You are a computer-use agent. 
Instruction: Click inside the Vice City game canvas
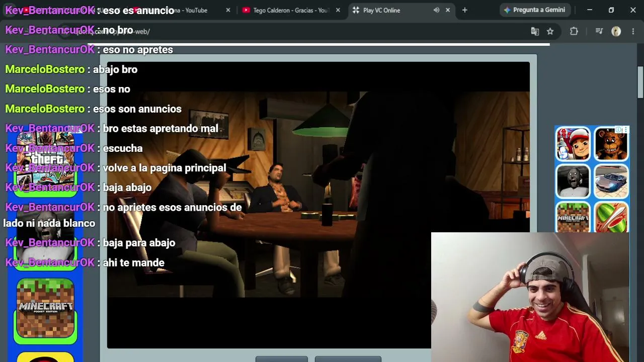tap(318, 205)
